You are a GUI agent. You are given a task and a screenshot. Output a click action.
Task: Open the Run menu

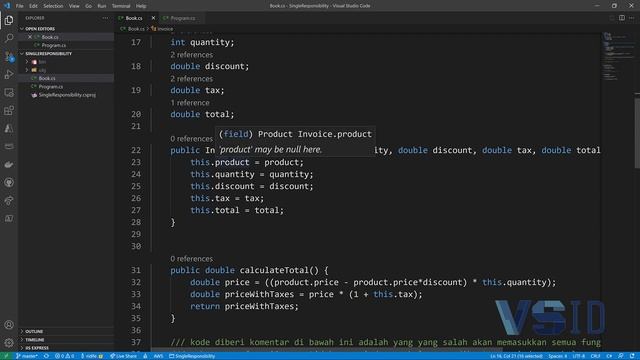(102, 6)
